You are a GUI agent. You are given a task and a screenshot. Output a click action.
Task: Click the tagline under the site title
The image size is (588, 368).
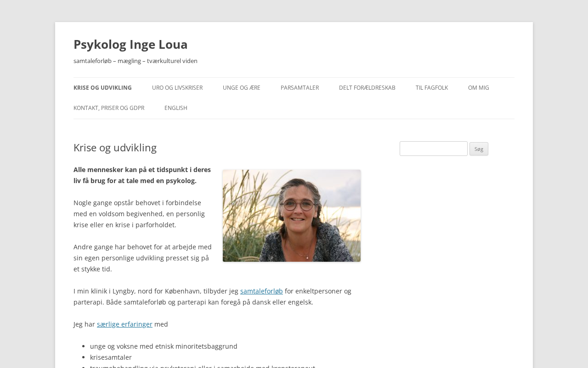coord(136,61)
